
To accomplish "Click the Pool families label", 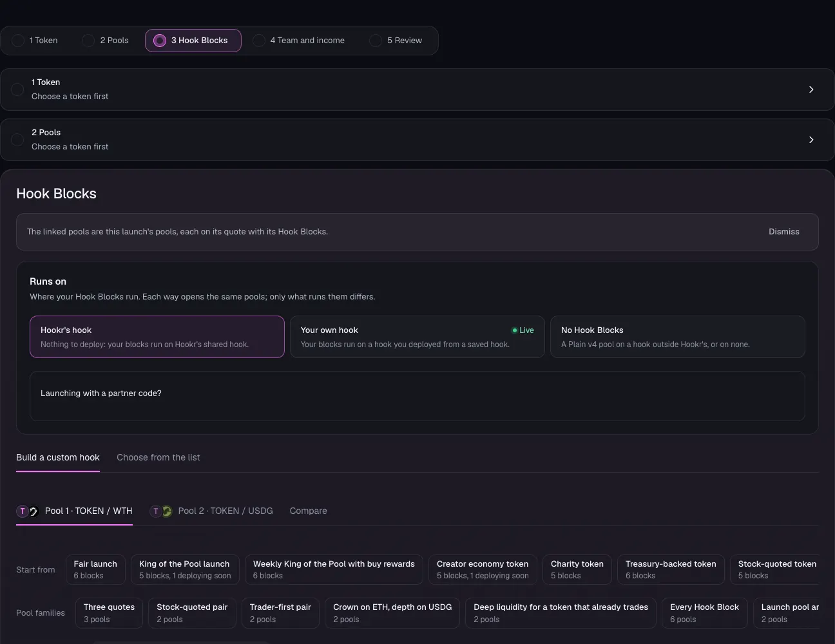I will tap(41, 613).
